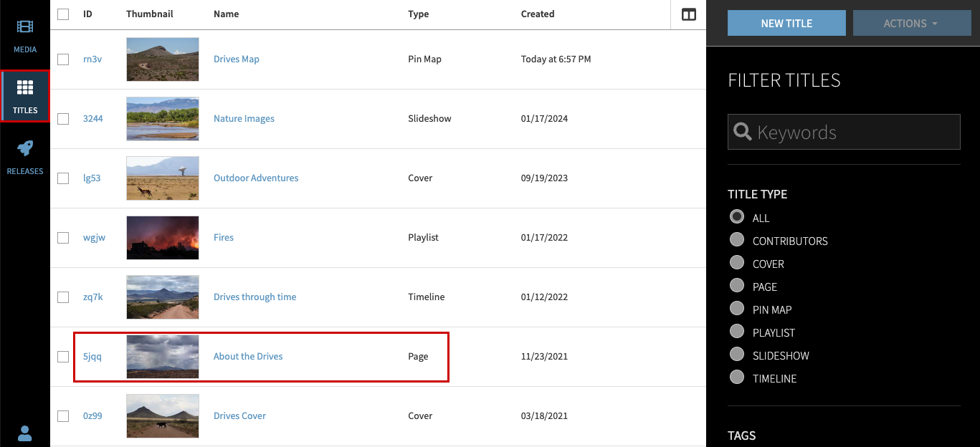980x447 pixels.
Task: Select the Titles icon in the sidebar
Action: click(25, 95)
